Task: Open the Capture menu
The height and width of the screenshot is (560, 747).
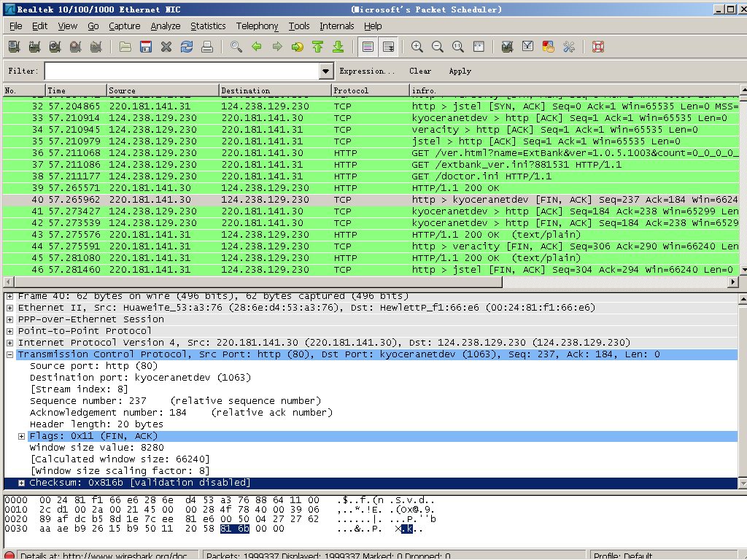Action: click(124, 26)
